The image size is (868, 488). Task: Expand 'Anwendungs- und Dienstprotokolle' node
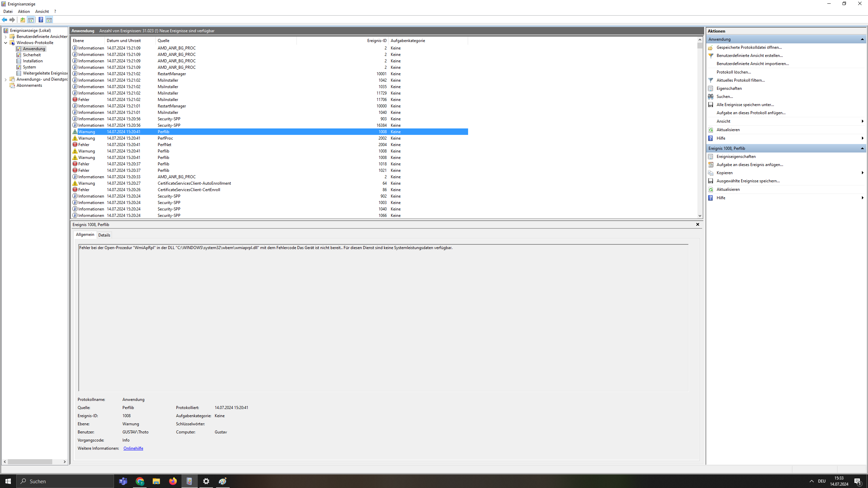tap(5, 79)
